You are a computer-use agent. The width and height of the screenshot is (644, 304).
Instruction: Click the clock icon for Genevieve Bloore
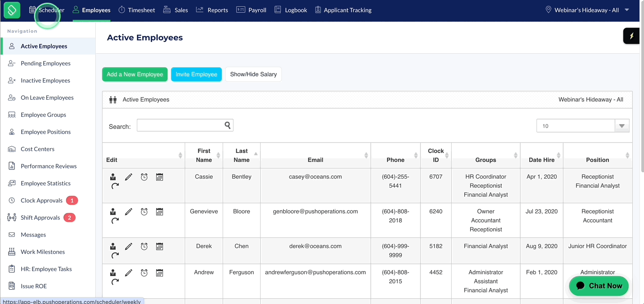[x=144, y=212]
